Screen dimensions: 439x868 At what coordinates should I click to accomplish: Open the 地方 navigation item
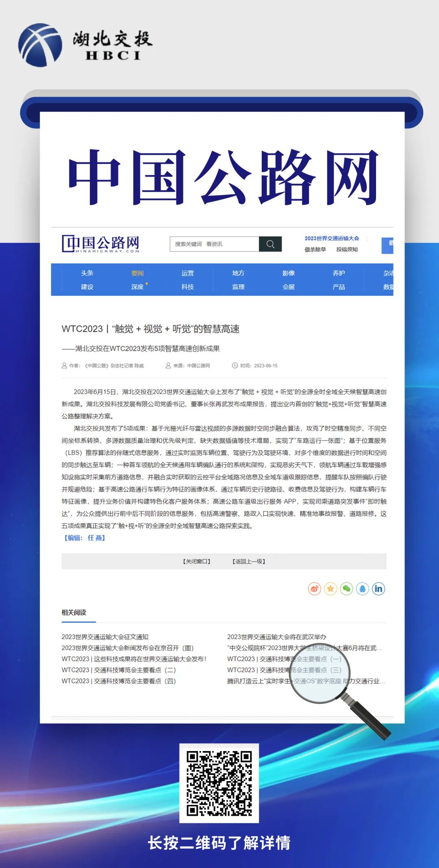[x=238, y=273]
